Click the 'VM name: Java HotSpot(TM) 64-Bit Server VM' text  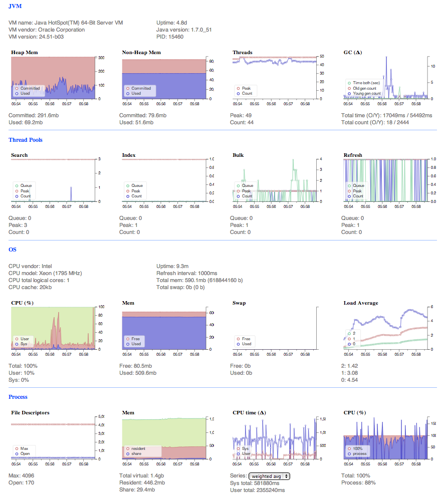(x=66, y=23)
